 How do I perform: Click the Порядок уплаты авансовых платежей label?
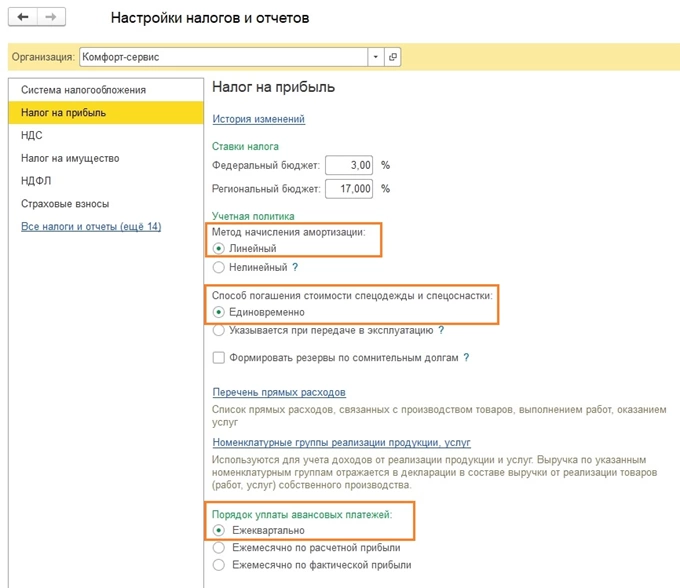302,515
